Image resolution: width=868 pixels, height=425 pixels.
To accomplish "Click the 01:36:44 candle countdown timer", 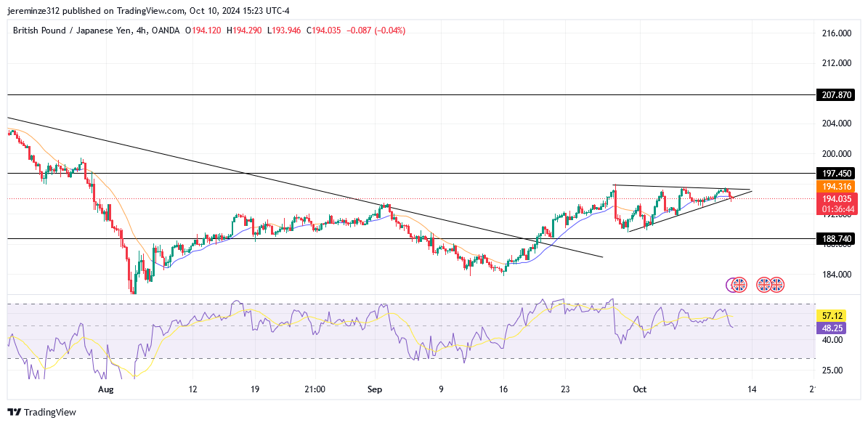I will click(x=837, y=209).
